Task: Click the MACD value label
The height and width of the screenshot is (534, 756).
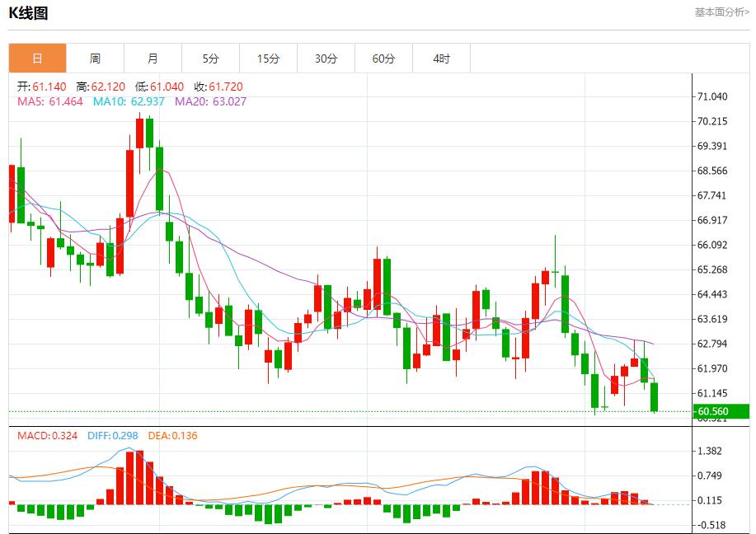Action: pyautogui.click(x=49, y=435)
